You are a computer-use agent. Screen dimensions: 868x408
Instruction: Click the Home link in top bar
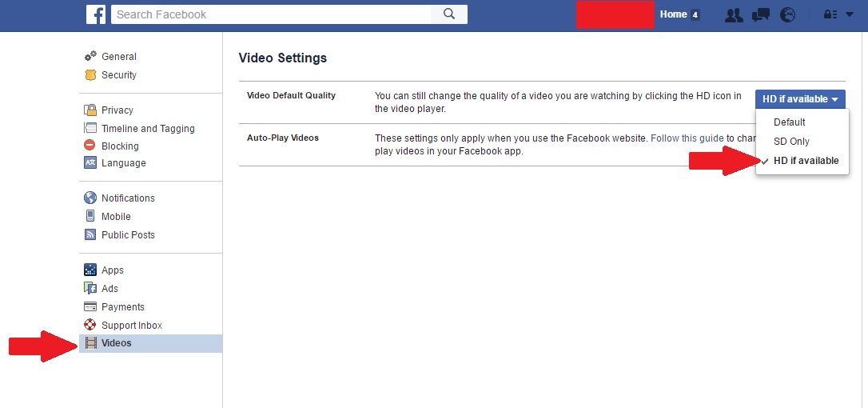pos(673,14)
